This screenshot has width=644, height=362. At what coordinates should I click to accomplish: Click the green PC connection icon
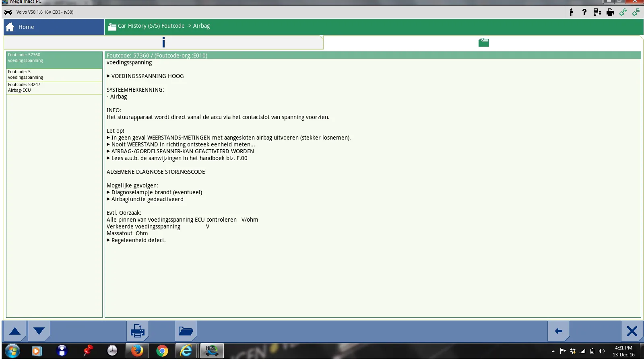click(x=636, y=12)
